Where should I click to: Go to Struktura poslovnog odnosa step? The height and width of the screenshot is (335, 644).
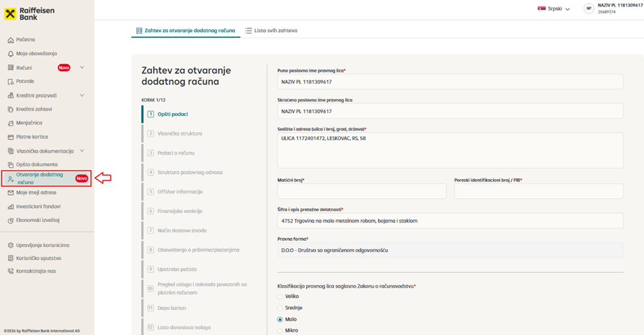190,172
